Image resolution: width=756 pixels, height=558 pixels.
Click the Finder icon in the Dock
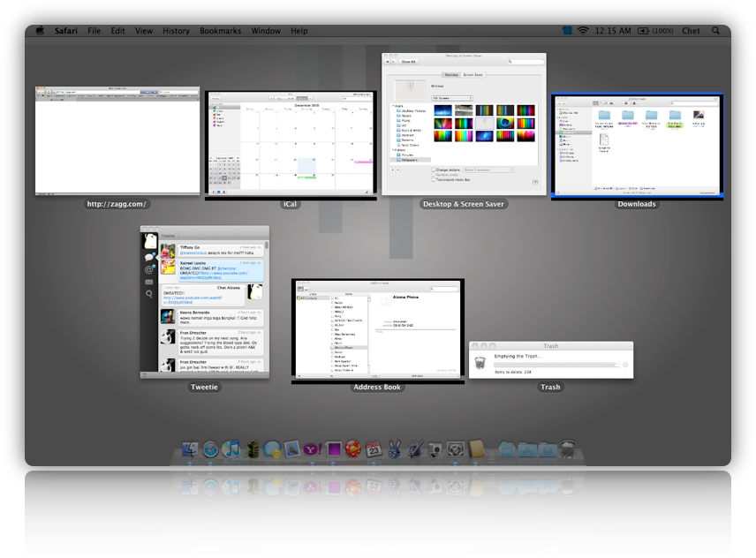[189, 449]
